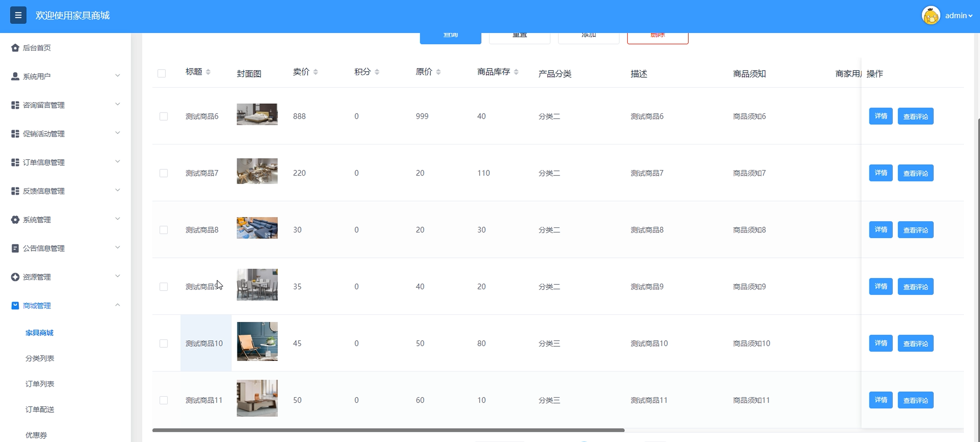This screenshot has width=980, height=442.
Task: Click the hamburger menu icon in header
Action: click(x=18, y=15)
